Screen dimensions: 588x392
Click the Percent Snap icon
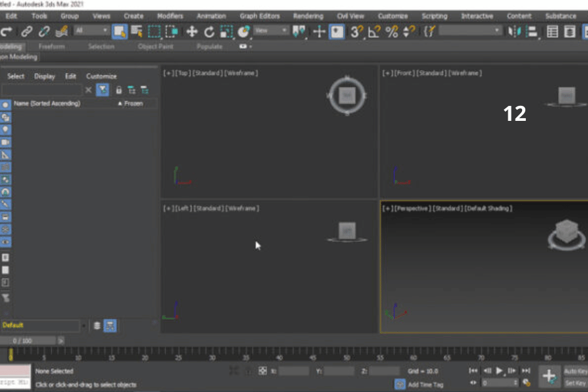(392, 31)
